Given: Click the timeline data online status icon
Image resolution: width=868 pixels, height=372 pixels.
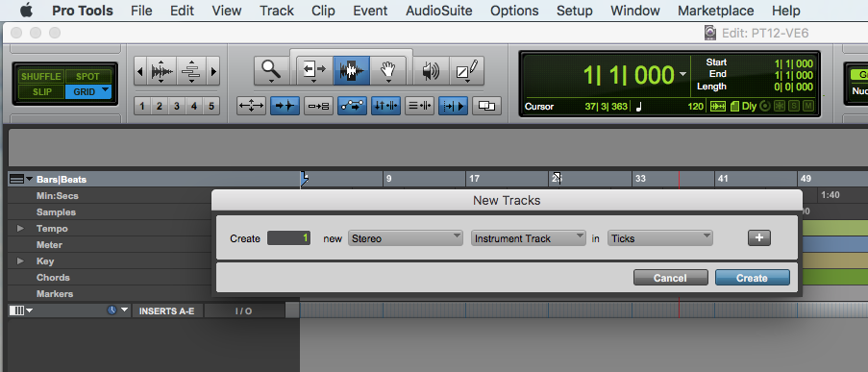Looking at the screenshot, I should tap(718, 107).
